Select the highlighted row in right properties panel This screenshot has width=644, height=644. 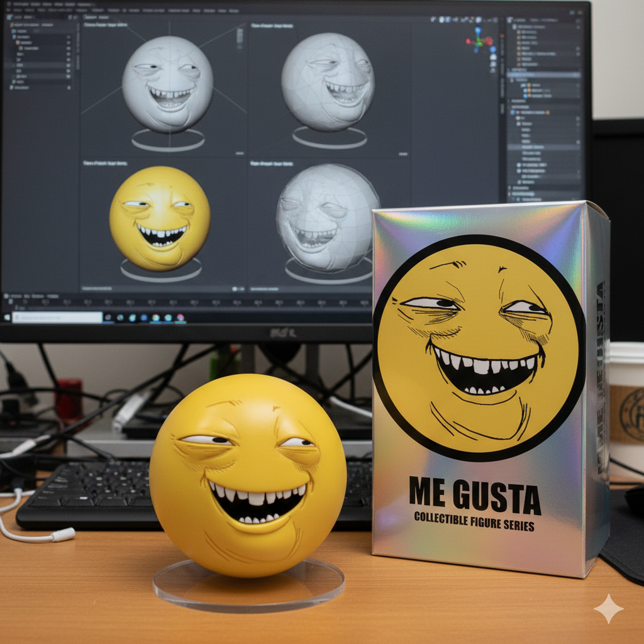(543, 75)
